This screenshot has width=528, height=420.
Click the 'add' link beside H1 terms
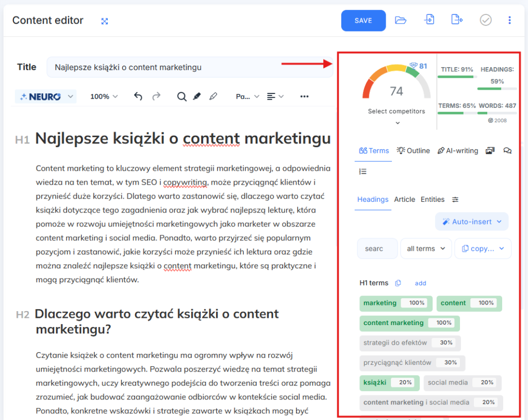[x=420, y=283]
